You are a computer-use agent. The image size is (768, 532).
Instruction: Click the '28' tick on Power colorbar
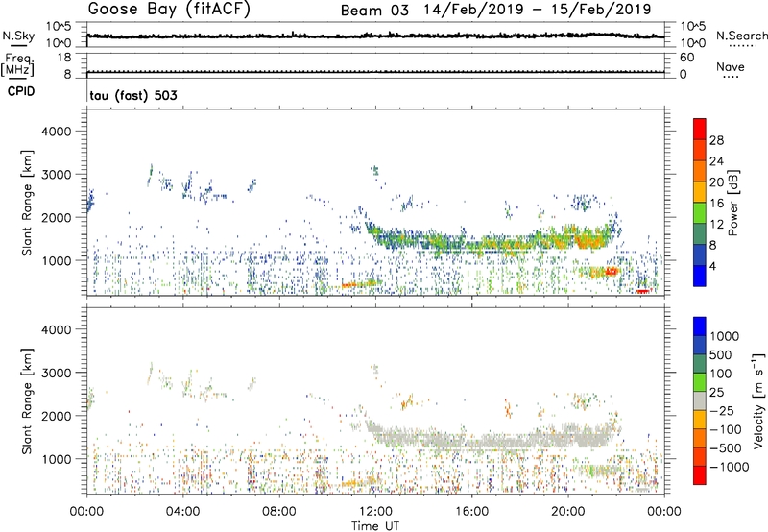click(716, 140)
